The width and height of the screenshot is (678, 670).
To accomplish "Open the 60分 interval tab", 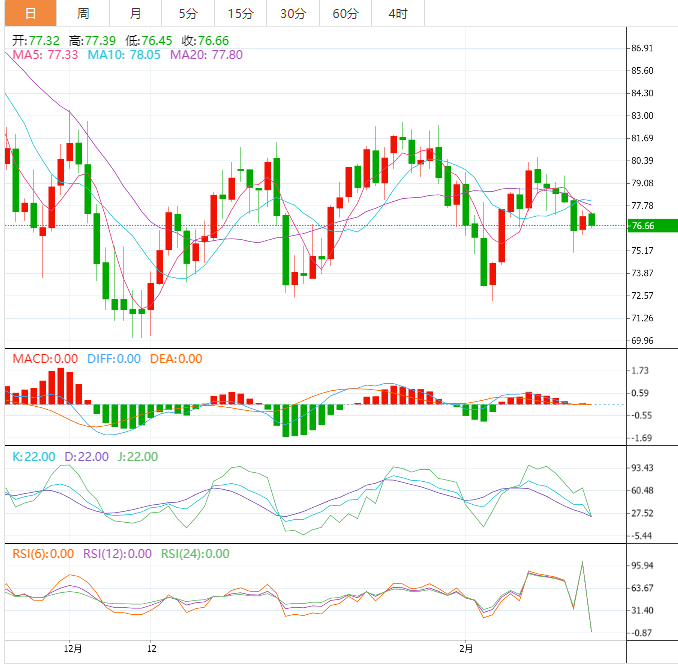I will point(345,13).
